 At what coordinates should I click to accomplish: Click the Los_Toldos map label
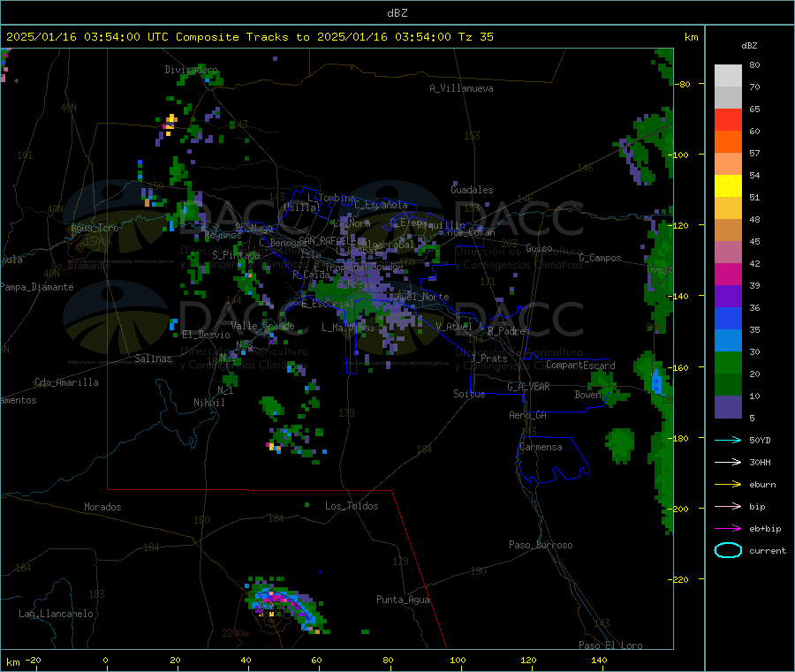tap(352, 506)
